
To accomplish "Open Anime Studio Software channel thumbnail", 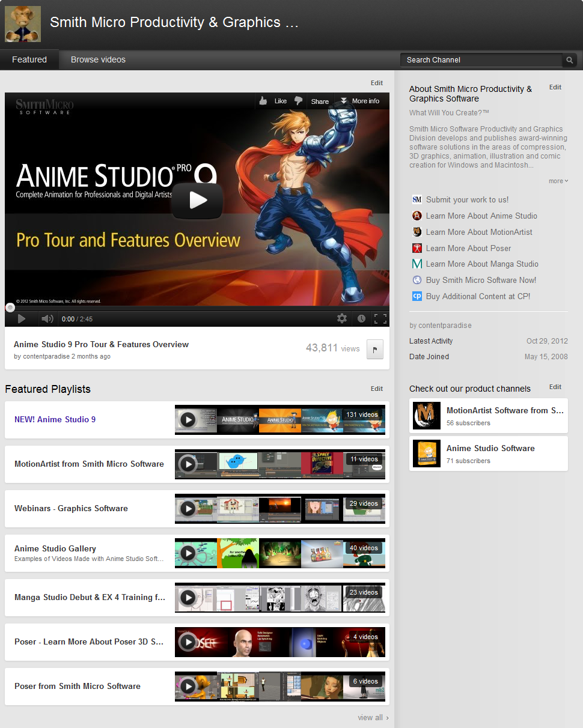I will 427,453.
